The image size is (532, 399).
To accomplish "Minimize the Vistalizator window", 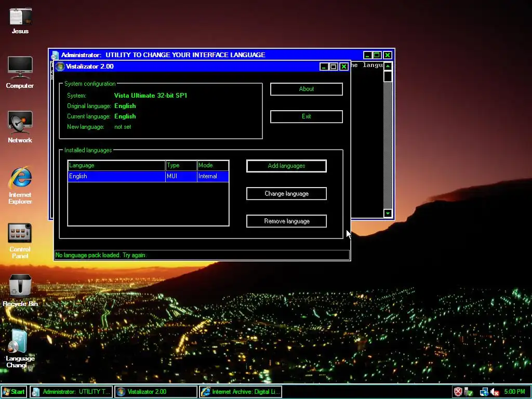I will coord(324,66).
